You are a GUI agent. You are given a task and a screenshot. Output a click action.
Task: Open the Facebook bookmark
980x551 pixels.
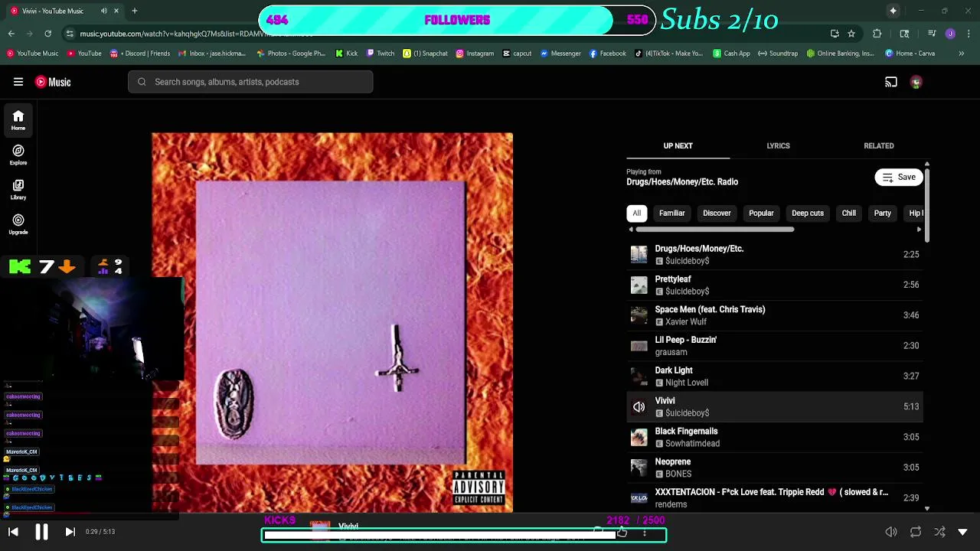pos(607,54)
